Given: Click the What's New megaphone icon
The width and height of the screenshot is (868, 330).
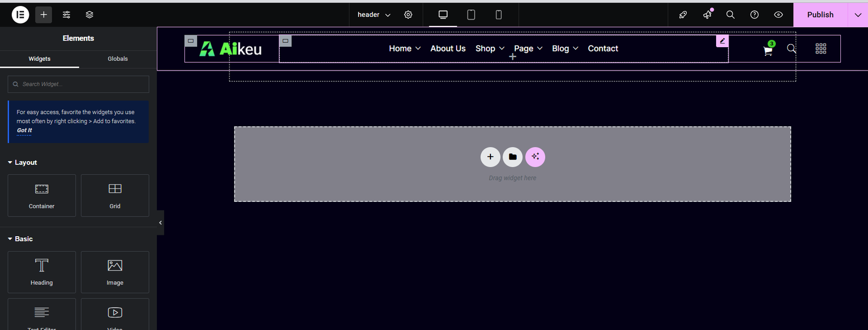Looking at the screenshot, I should point(707,15).
